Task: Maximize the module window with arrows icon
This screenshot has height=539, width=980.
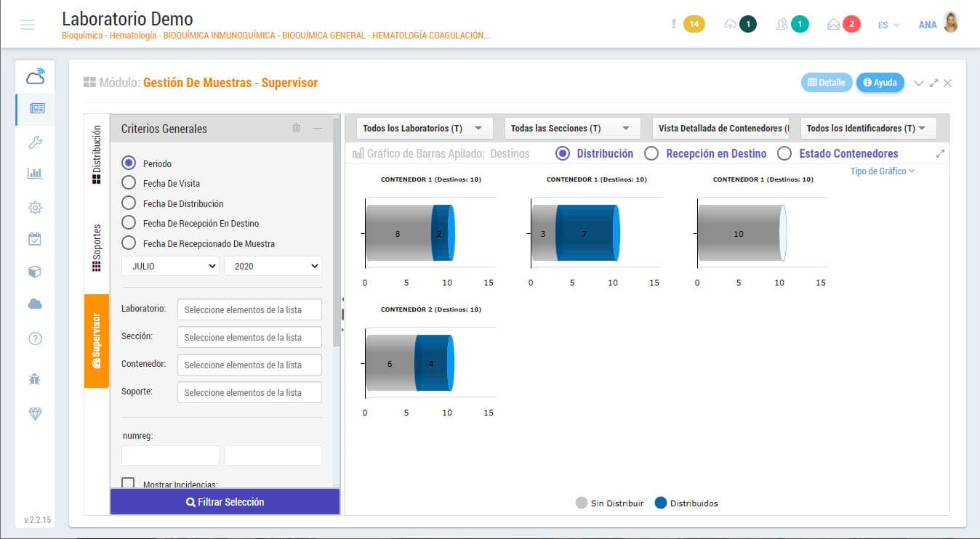Action: tap(934, 83)
